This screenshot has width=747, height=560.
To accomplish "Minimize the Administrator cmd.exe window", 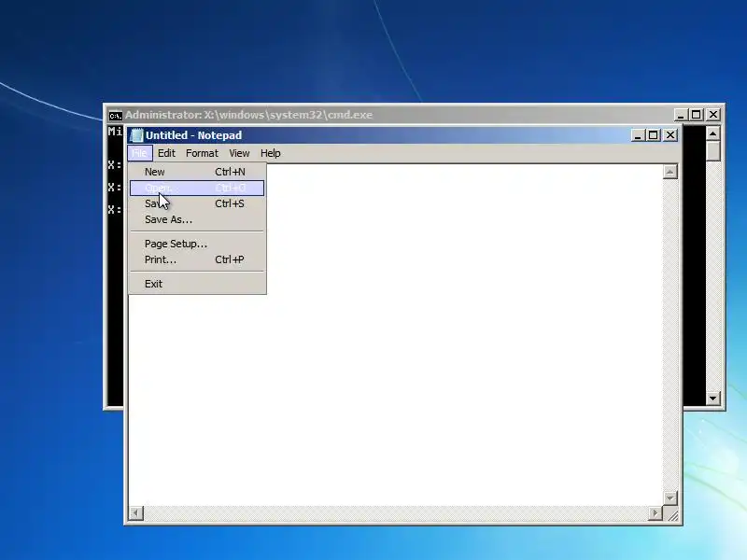I will pos(681,115).
